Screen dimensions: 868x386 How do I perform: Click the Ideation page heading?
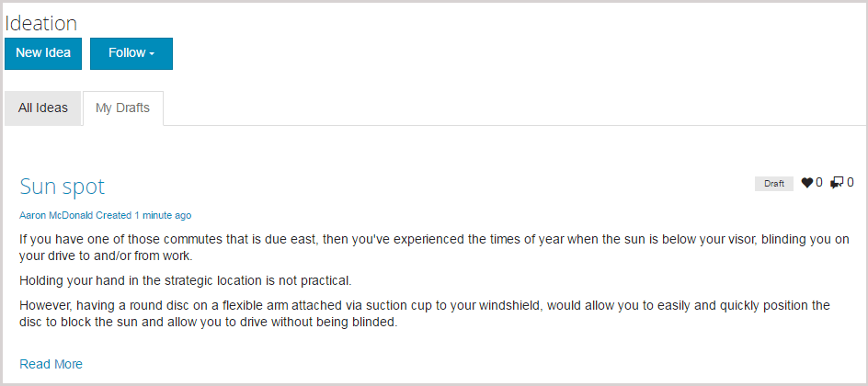click(41, 23)
